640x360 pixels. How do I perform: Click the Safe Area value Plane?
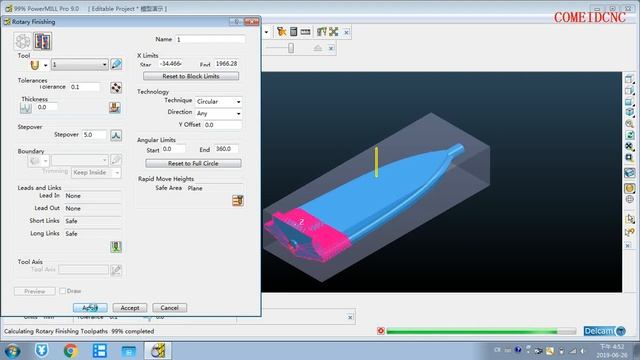point(215,189)
